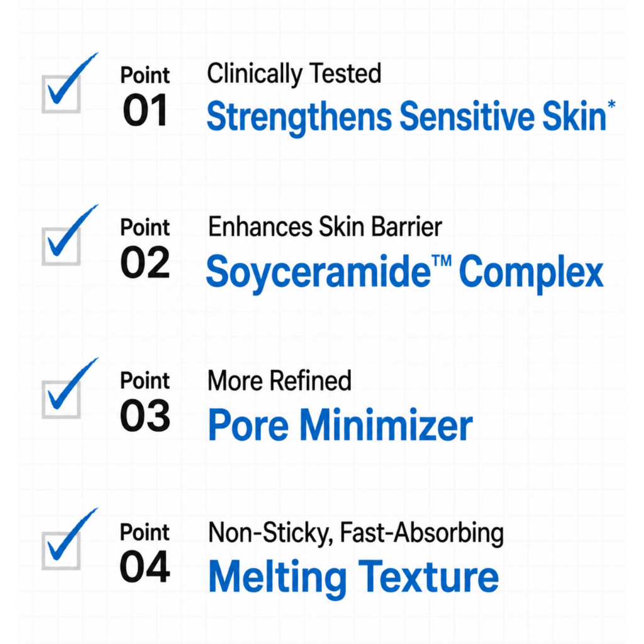
Task: Click the Soyceramide Complex headline
Action: pos(404,273)
